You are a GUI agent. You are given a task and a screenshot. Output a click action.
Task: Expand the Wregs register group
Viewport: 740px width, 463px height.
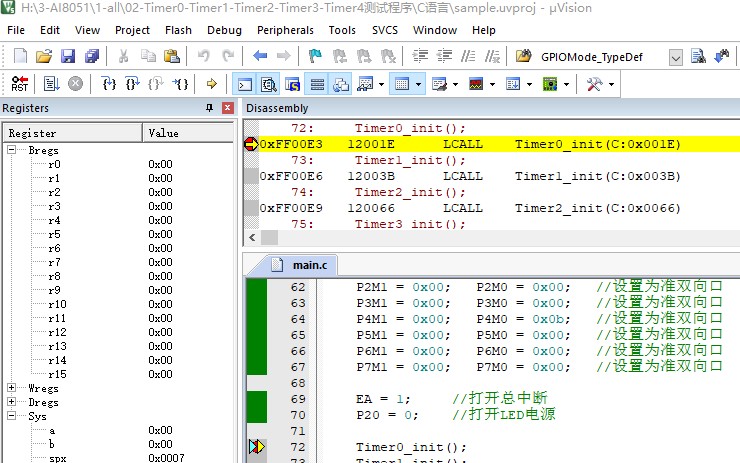pos(11,387)
